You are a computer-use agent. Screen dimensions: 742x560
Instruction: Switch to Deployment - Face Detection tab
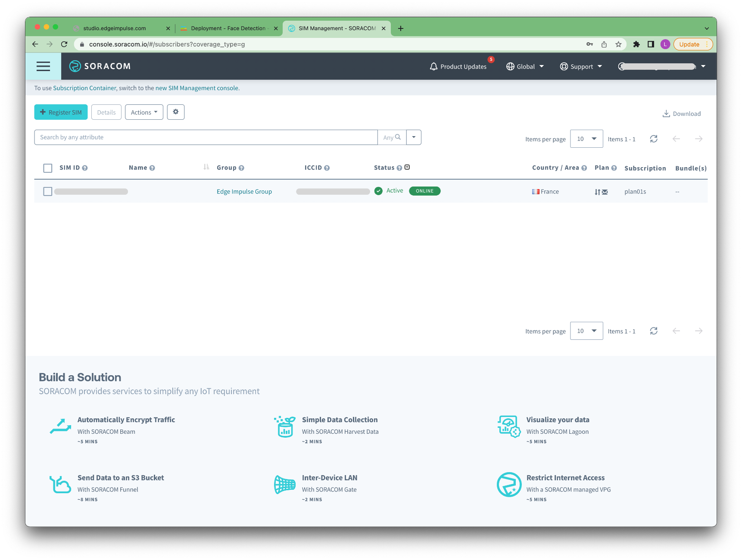[x=228, y=28]
